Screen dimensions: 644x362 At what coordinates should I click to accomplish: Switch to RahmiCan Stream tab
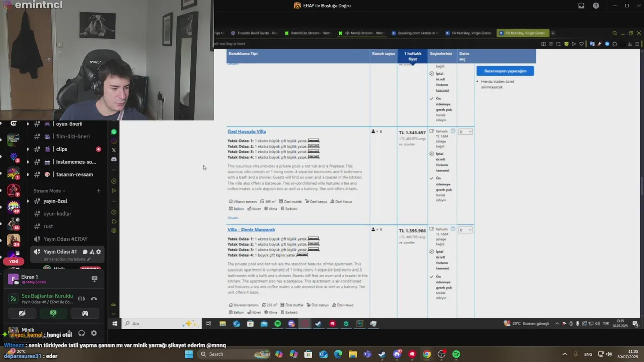pos(307,33)
